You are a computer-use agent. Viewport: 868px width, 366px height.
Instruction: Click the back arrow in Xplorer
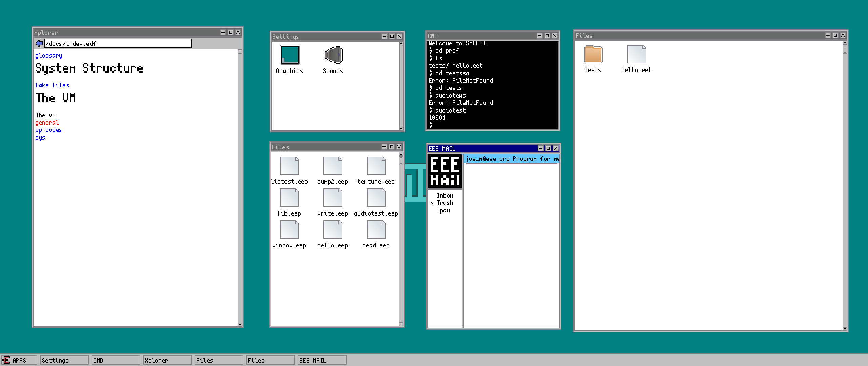39,43
